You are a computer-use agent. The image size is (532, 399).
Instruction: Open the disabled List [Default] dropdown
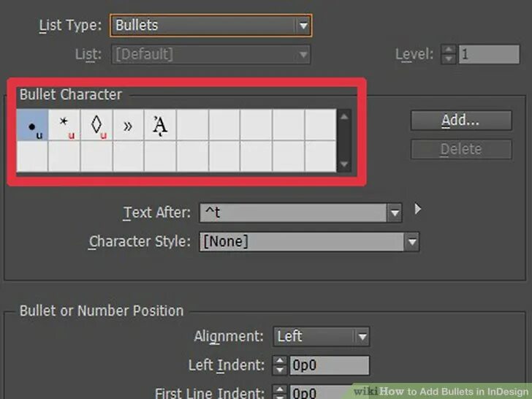pos(210,54)
